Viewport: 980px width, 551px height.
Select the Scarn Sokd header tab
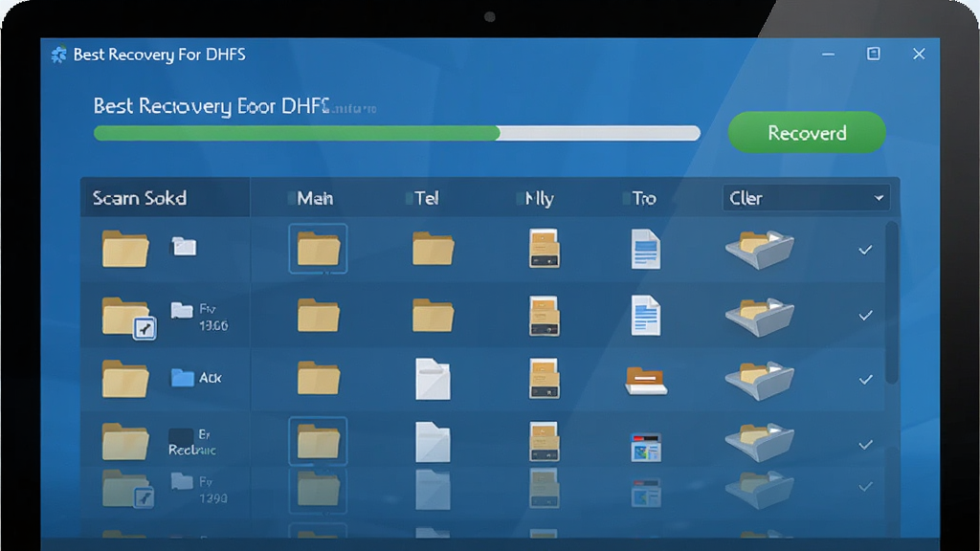[x=165, y=197]
